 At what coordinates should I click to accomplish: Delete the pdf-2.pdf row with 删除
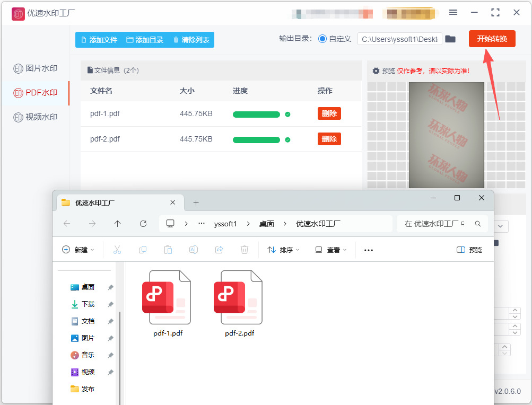329,139
